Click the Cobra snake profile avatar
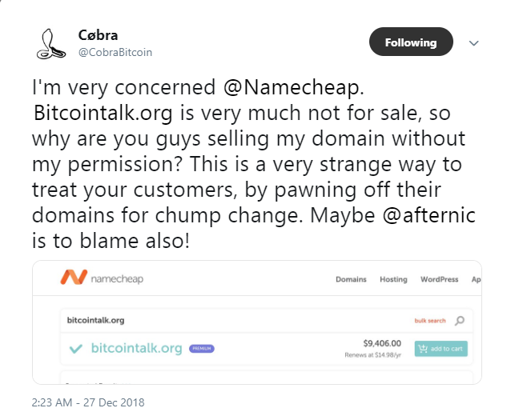The image size is (511, 420). [51, 44]
